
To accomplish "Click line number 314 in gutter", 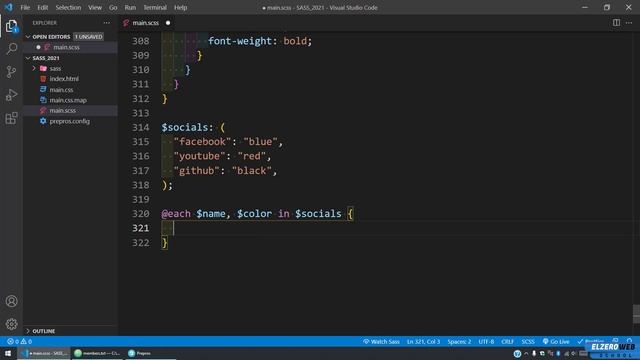I will point(140,127).
